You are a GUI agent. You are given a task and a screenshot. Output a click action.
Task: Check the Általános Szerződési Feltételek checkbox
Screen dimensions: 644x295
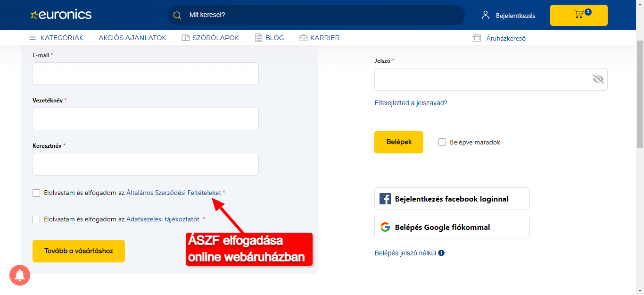pyautogui.click(x=36, y=193)
